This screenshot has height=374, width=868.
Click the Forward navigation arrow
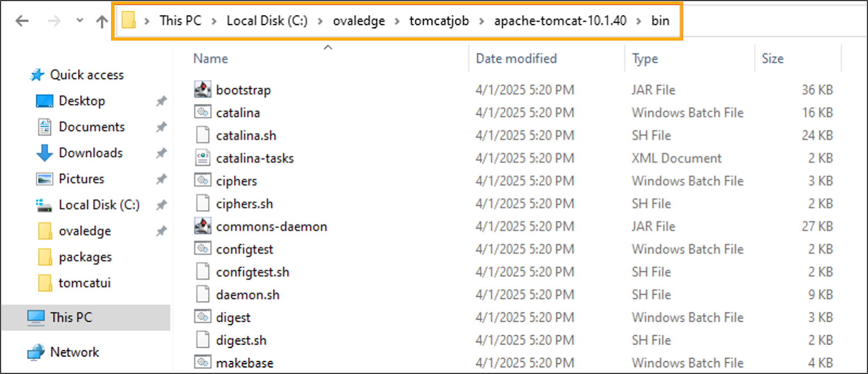(x=54, y=21)
